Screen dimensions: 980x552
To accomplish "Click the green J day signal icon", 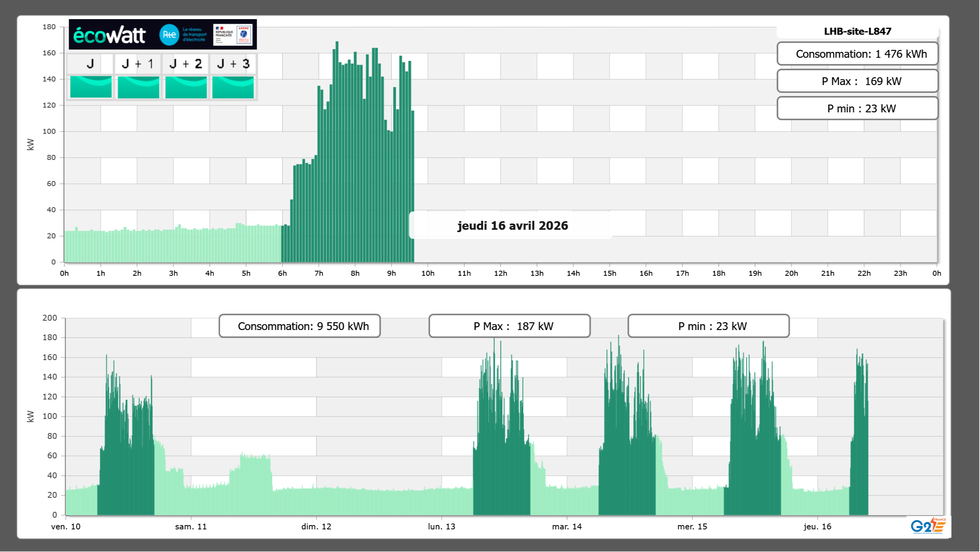I will point(91,87).
